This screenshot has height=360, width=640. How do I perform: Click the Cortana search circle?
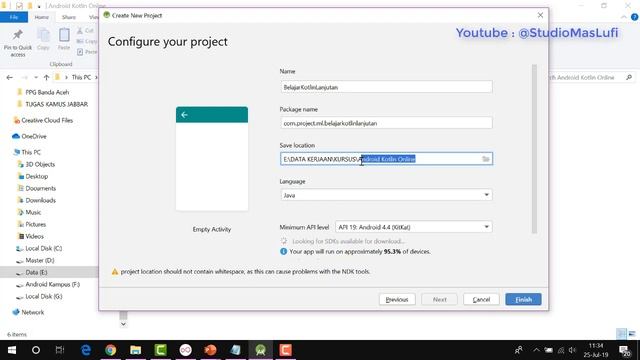(x=36, y=350)
